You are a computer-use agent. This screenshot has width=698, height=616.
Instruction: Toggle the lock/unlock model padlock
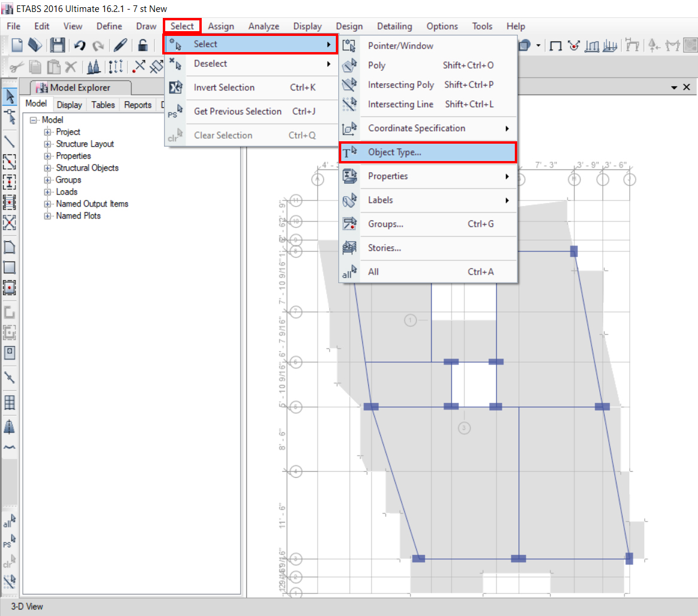point(143,45)
